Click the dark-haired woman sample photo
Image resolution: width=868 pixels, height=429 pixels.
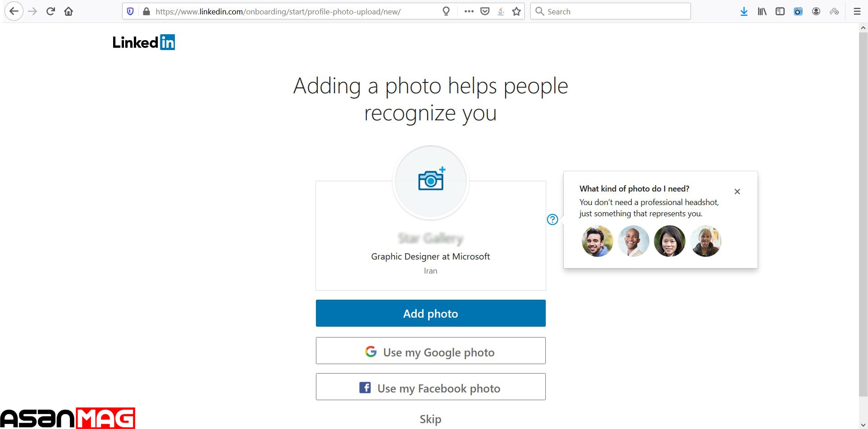coord(670,241)
